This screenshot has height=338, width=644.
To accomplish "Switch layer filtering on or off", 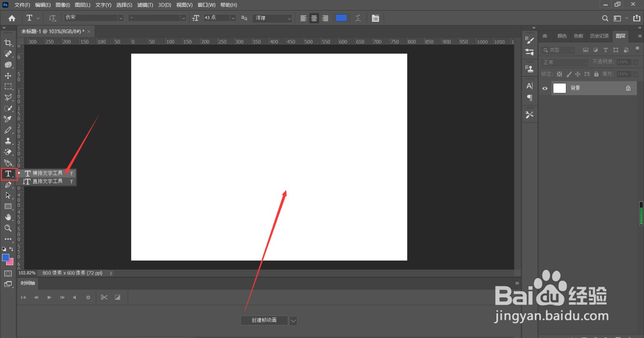I will click(x=637, y=49).
